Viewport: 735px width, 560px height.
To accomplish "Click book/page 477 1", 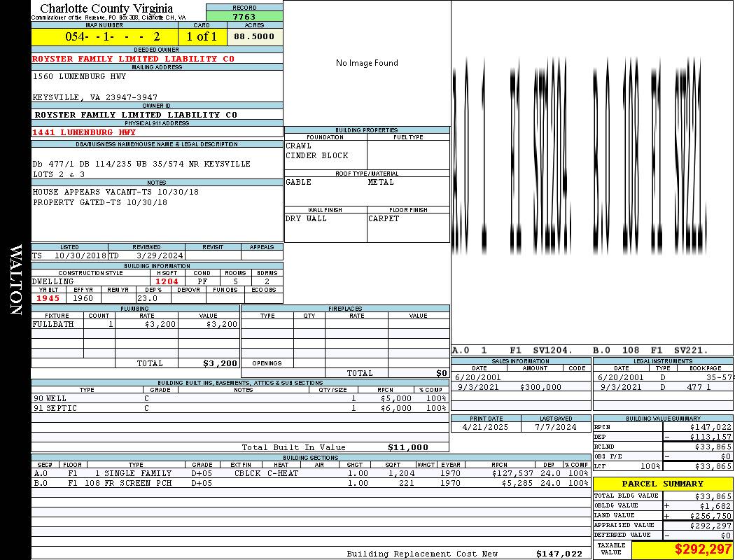I will coord(699,388).
